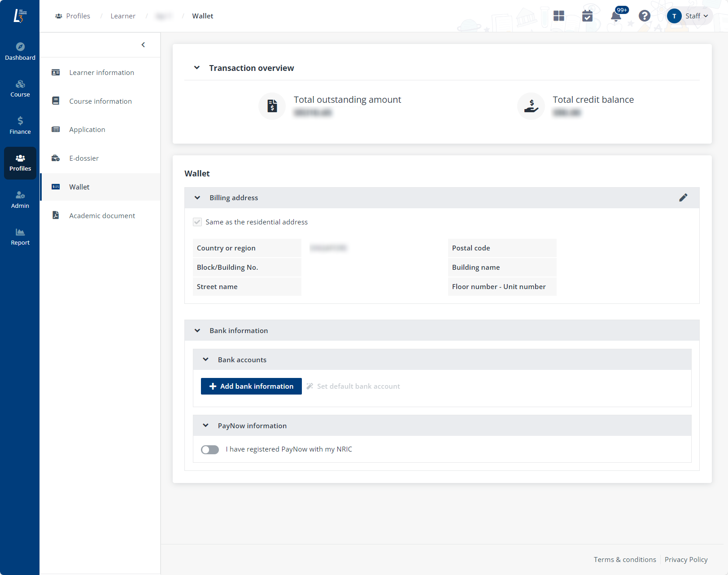Click the edit pencil for Billing address
Viewport: 728px width, 575px height.
(x=683, y=198)
